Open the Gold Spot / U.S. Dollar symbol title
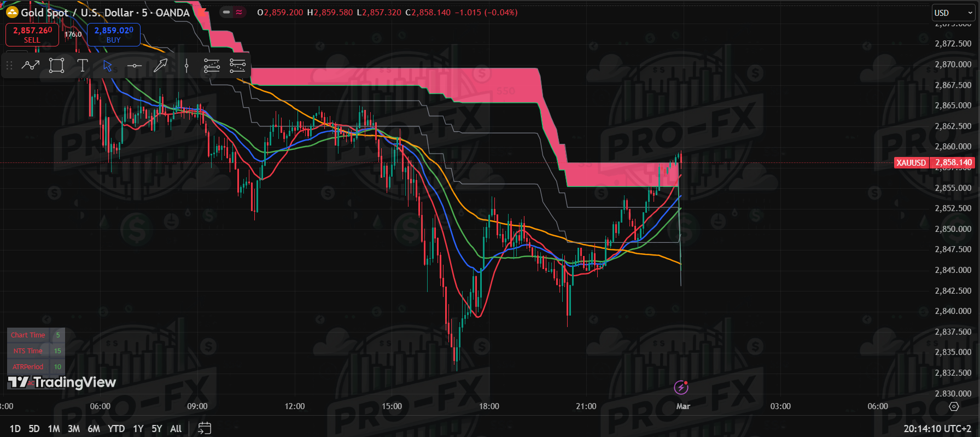980x437 pixels. pos(105,13)
